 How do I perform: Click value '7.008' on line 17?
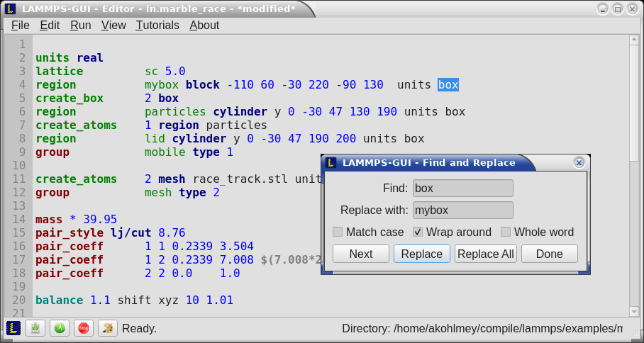(x=237, y=259)
